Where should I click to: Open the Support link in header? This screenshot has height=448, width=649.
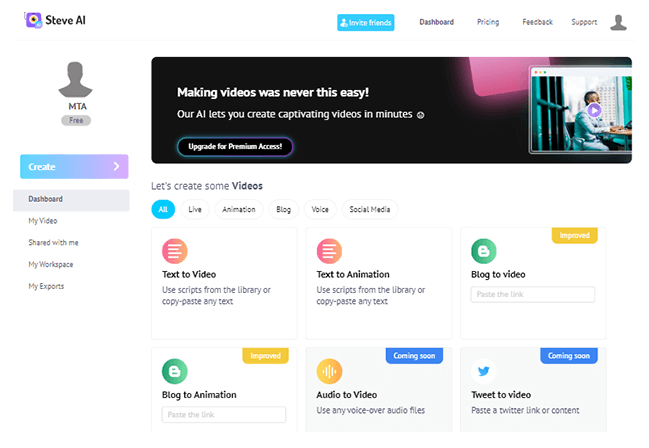pyautogui.click(x=584, y=22)
